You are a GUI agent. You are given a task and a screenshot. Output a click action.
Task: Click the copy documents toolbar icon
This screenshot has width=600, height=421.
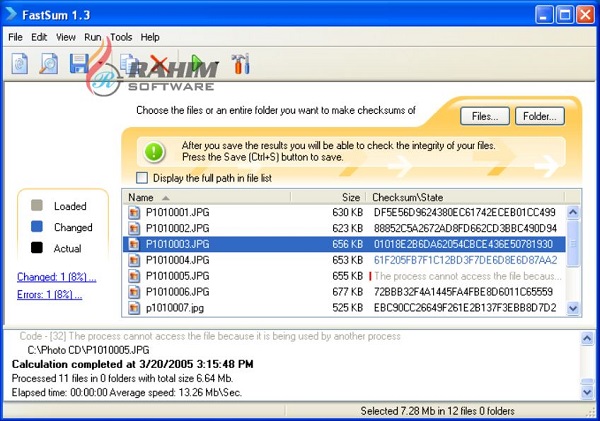click(129, 63)
